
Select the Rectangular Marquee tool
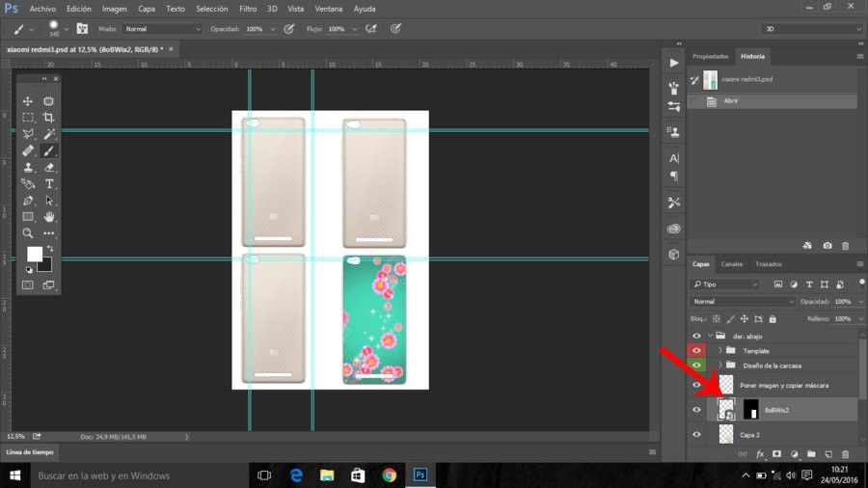point(28,118)
